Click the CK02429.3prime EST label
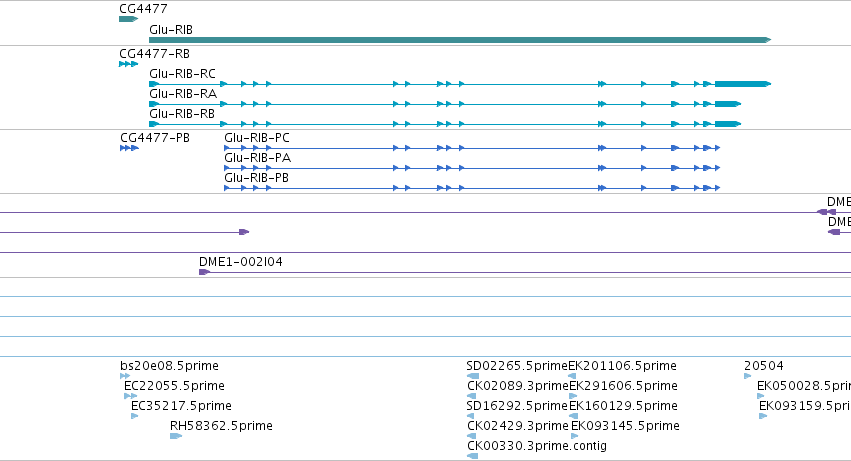851x461 pixels. click(x=518, y=426)
